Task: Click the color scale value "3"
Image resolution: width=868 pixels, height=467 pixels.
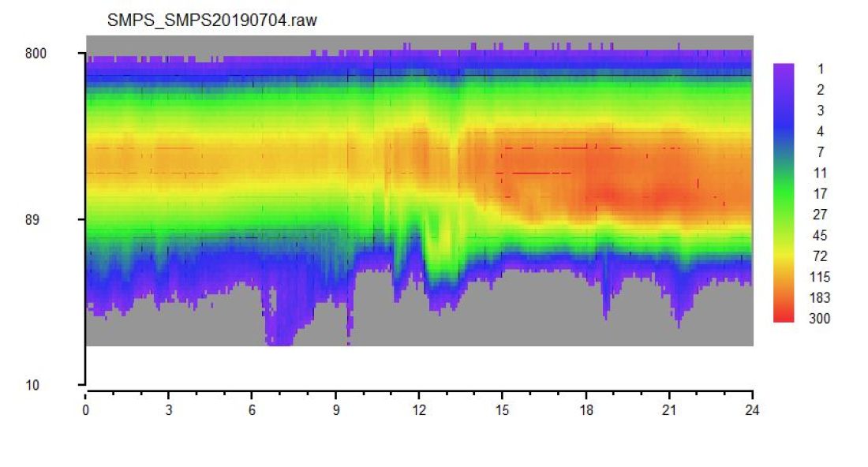Action: [x=821, y=110]
